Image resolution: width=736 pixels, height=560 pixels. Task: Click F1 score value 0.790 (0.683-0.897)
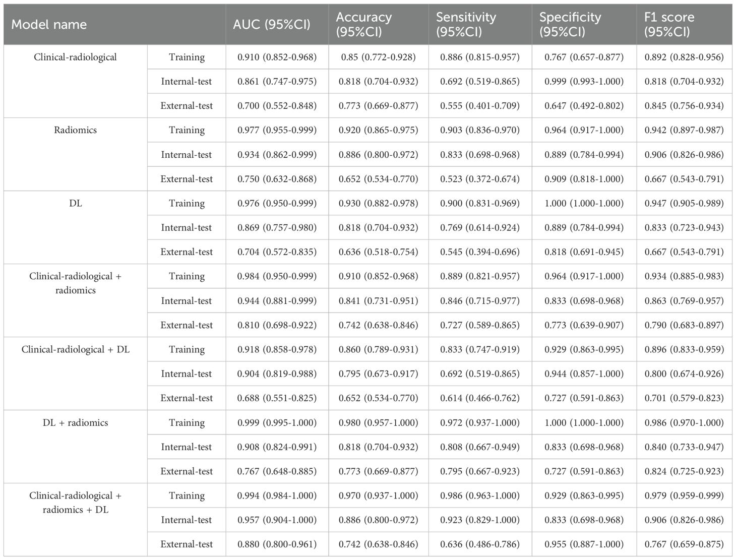[684, 325]
